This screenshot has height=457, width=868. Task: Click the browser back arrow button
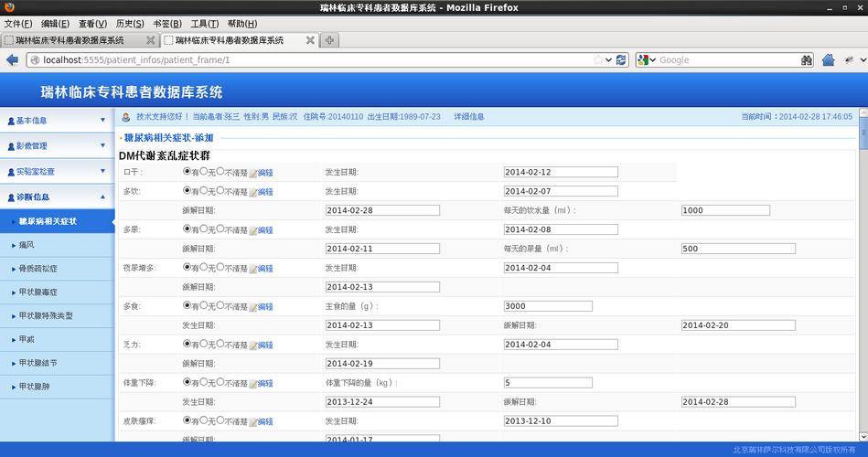(x=12, y=59)
